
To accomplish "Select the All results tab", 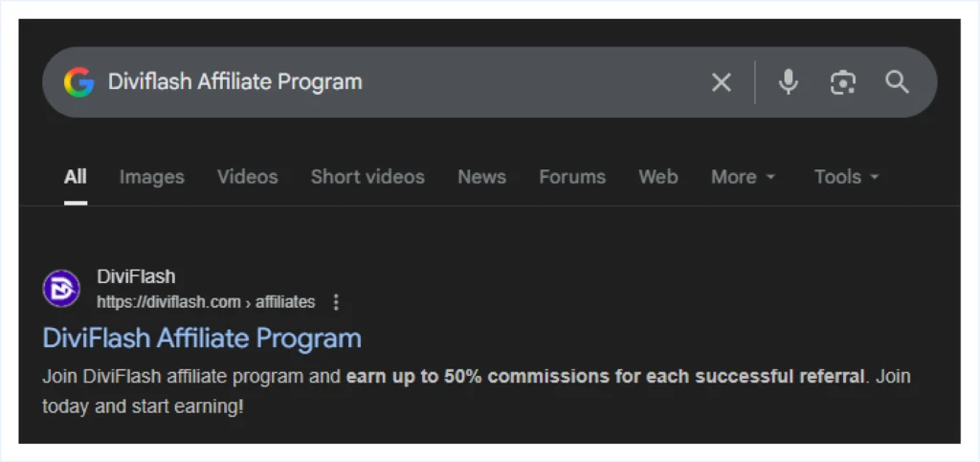I will [x=75, y=177].
